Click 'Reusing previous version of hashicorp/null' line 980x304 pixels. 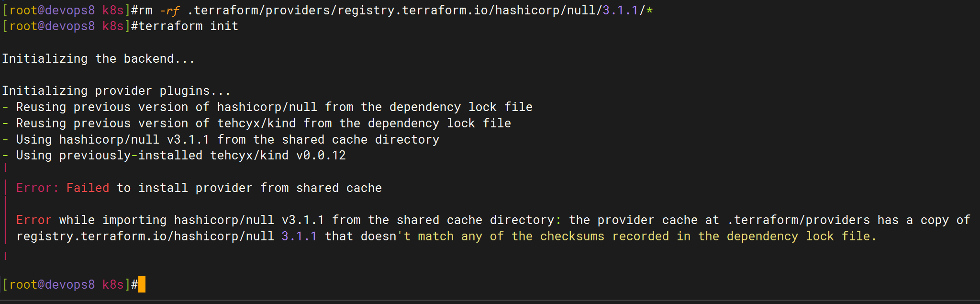coord(167,107)
